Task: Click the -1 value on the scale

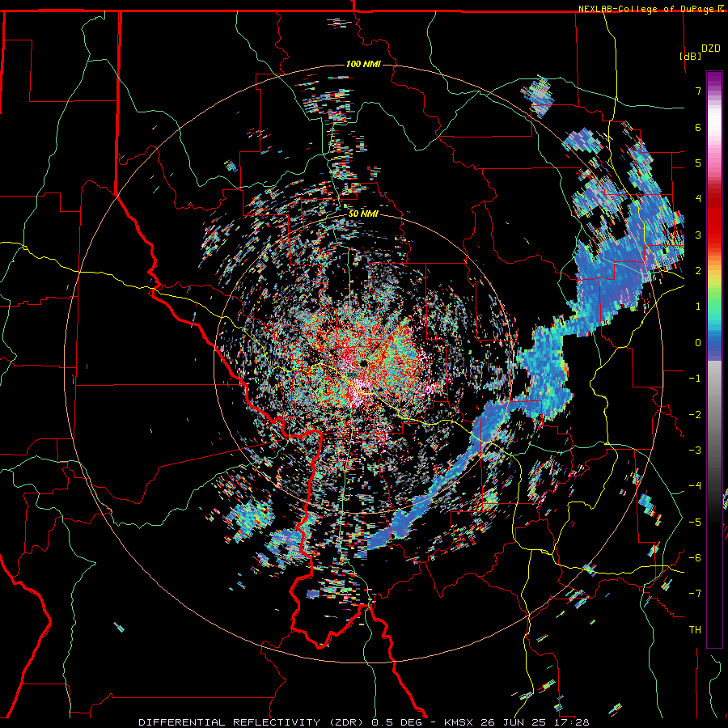Action: coord(695,379)
